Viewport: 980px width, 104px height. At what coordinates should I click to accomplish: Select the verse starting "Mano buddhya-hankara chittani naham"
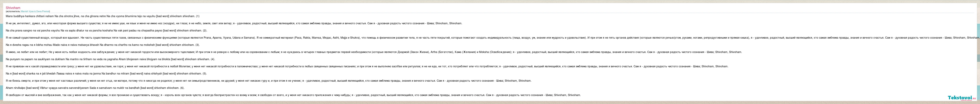pyautogui.click(x=102, y=16)
